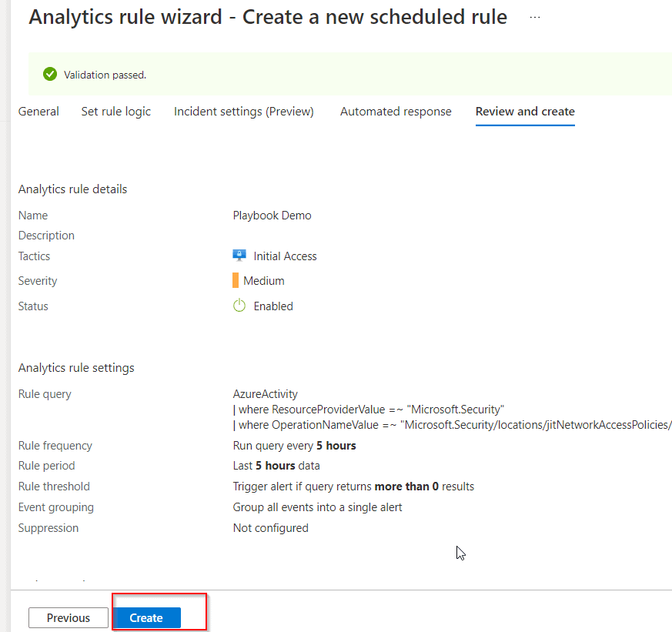This screenshot has width=672, height=632.
Task: Click the Last 5 hours data value
Action: (276, 466)
